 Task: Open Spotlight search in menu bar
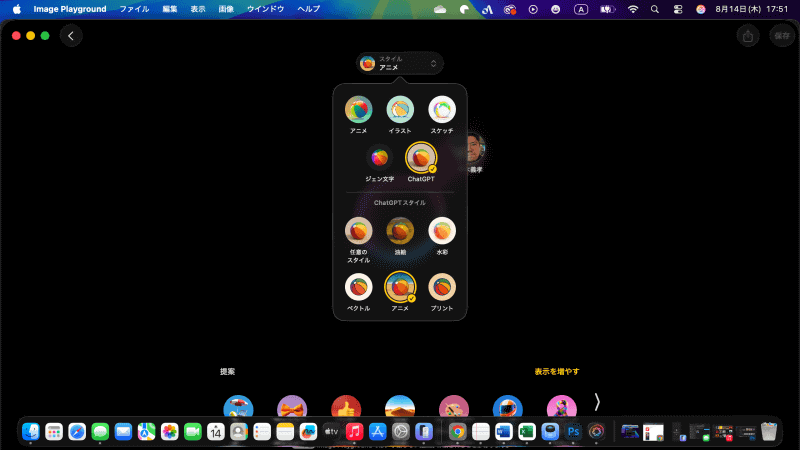(x=655, y=9)
